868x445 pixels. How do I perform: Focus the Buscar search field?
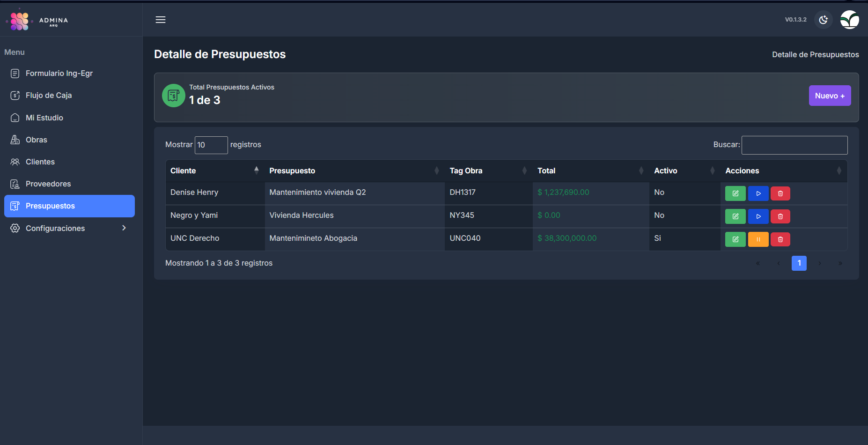pos(794,145)
